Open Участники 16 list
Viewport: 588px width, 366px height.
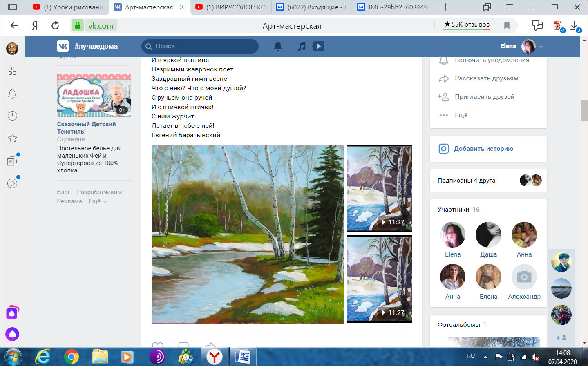tap(458, 210)
